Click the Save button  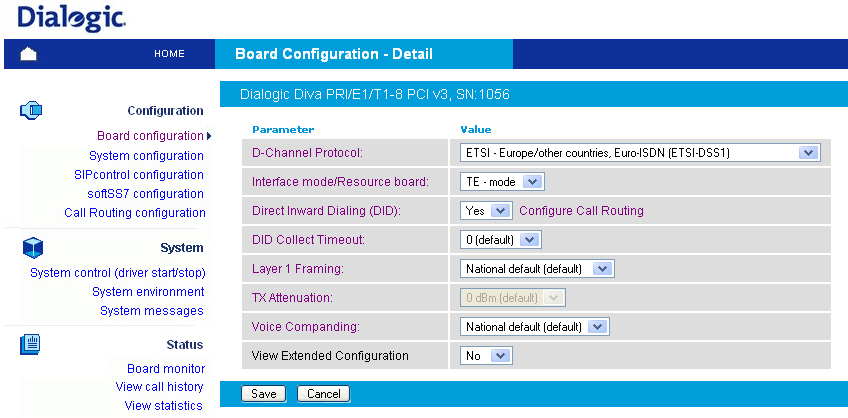[x=263, y=394]
